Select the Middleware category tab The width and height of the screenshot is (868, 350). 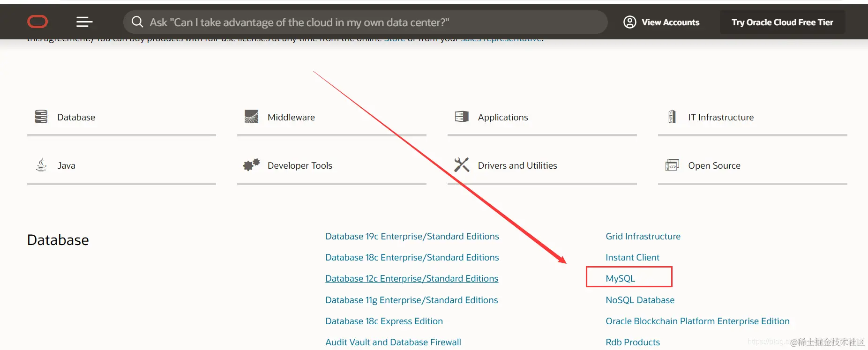(x=291, y=118)
